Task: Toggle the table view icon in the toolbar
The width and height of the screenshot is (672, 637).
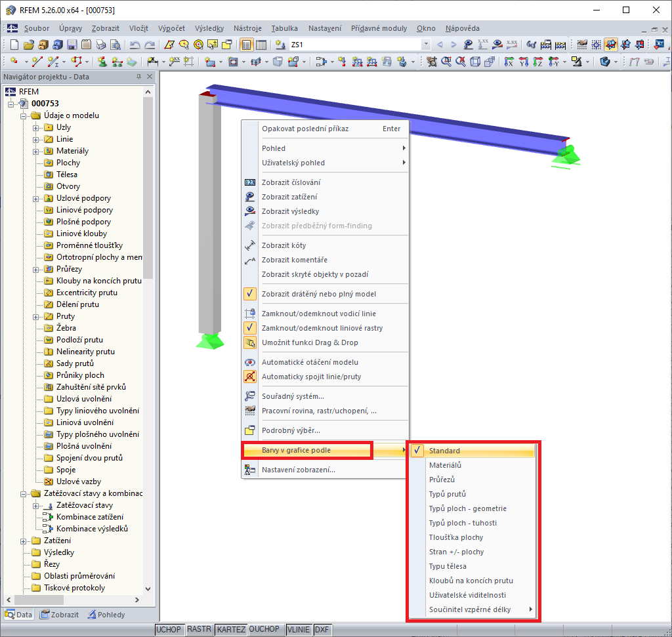Action: [x=261, y=45]
